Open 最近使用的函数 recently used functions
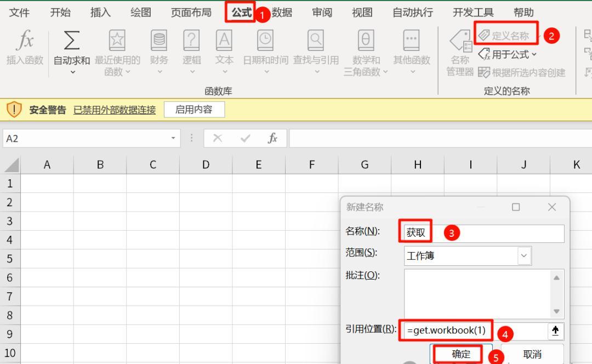 [x=117, y=53]
